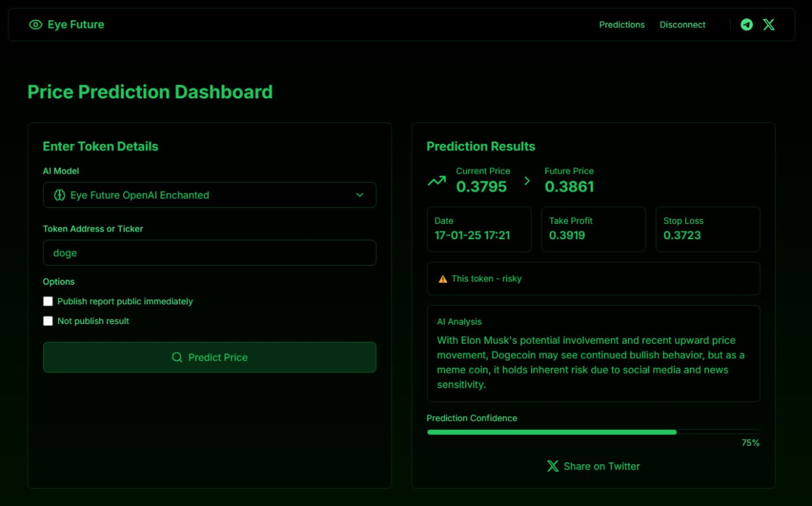
Task: Click the Future Price label
Action: [x=569, y=171]
